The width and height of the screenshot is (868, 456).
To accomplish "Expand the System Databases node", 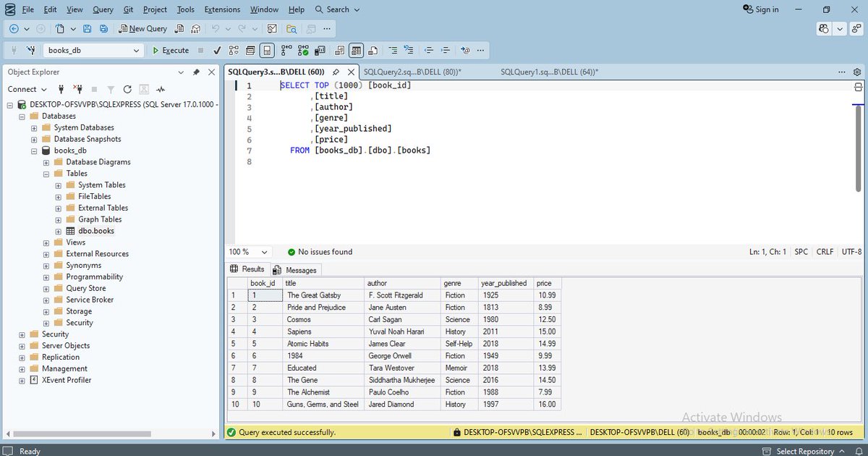I will [x=34, y=127].
